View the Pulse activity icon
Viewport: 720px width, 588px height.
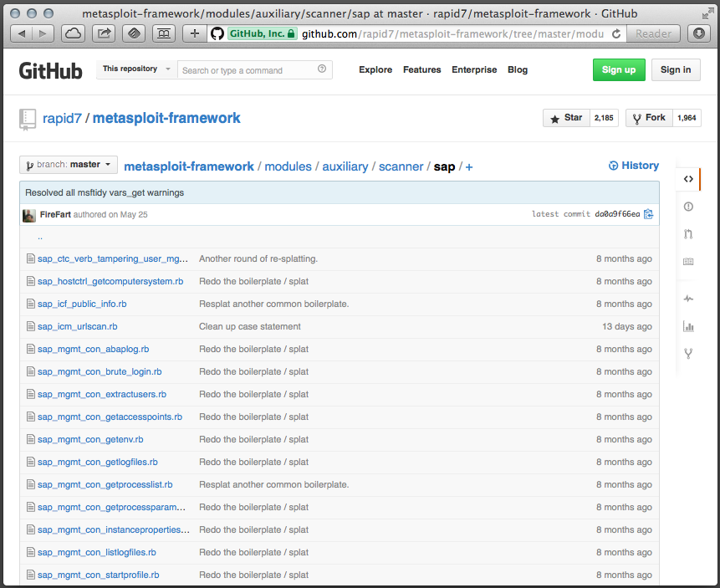tap(687, 299)
